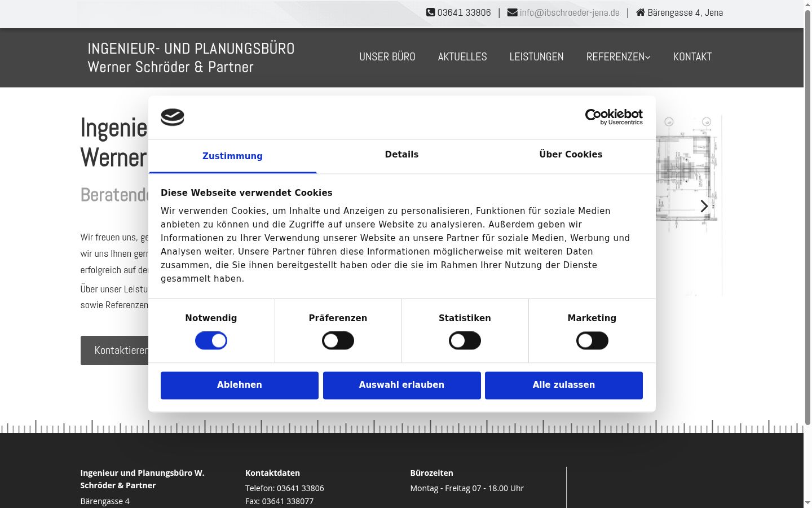Switch to the Details tab
The image size is (812, 508).
coord(401,155)
